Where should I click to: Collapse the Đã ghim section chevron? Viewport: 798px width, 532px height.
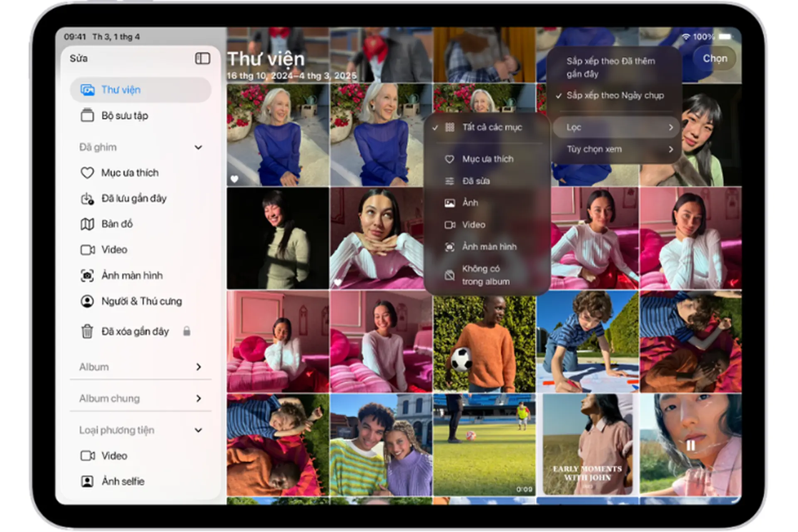[x=198, y=147]
